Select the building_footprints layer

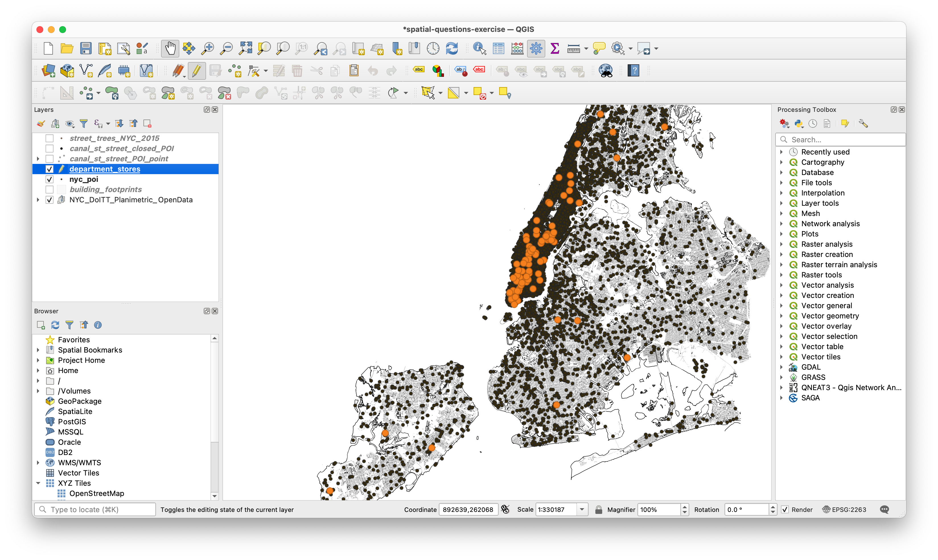[x=106, y=190]
